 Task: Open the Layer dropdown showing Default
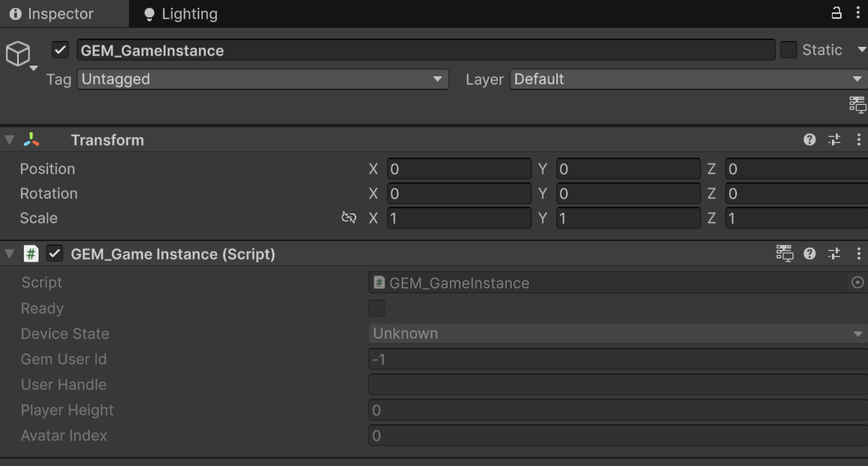(x=687, y=80)
